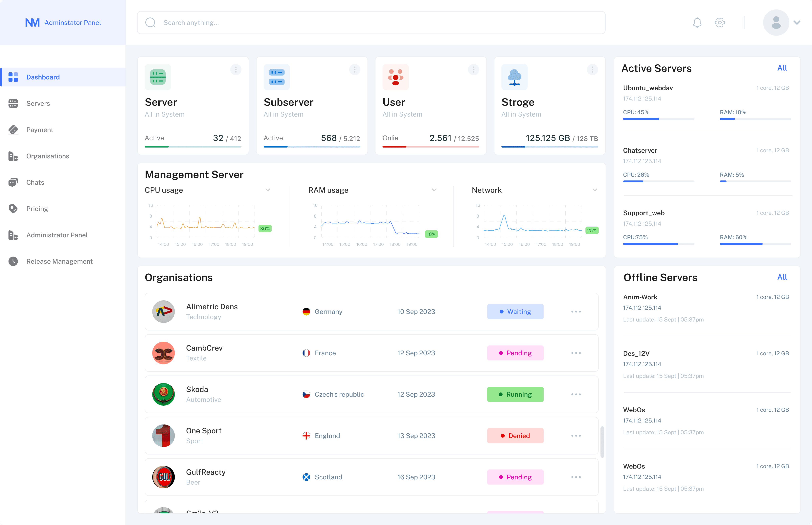The image size is (812, 525).
Task: Expand the Network chart dropdown chevron
Action: [595, 190]
